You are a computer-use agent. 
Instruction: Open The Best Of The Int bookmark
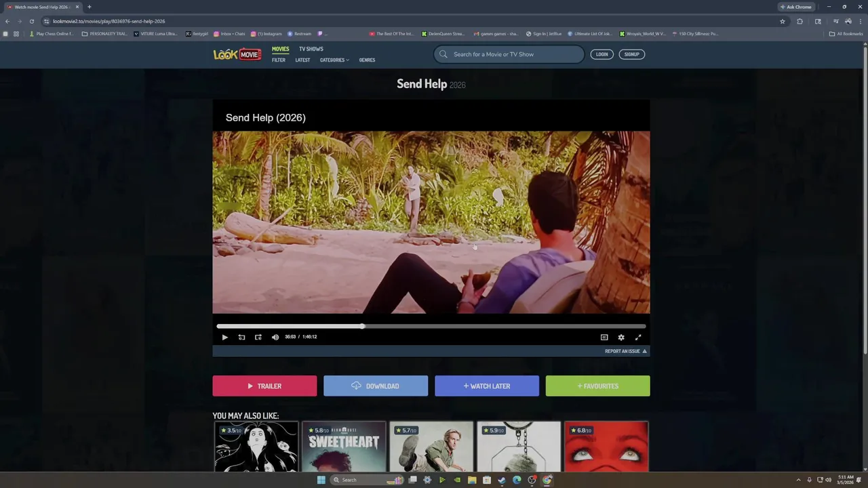coord(391,33)
